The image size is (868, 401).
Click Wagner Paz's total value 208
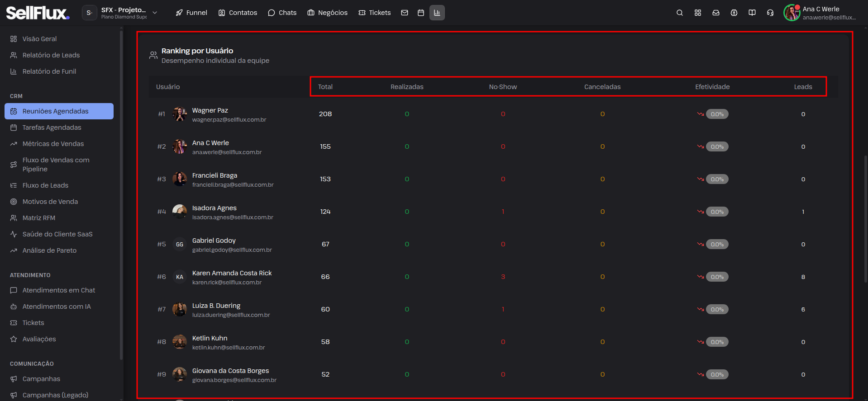click(325, 114)
